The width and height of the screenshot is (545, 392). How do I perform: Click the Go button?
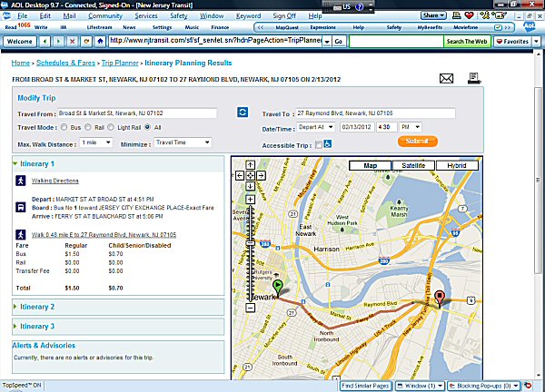(339, 42)
